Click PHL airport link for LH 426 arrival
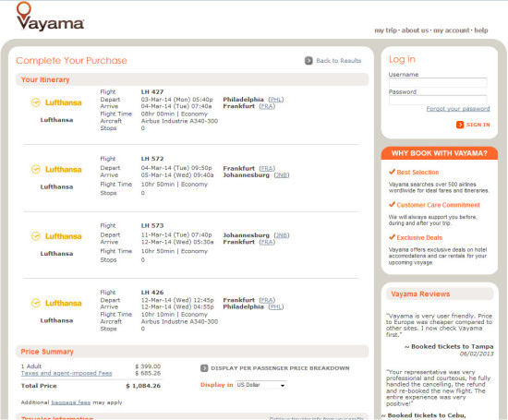 click(x=276, y=307)
